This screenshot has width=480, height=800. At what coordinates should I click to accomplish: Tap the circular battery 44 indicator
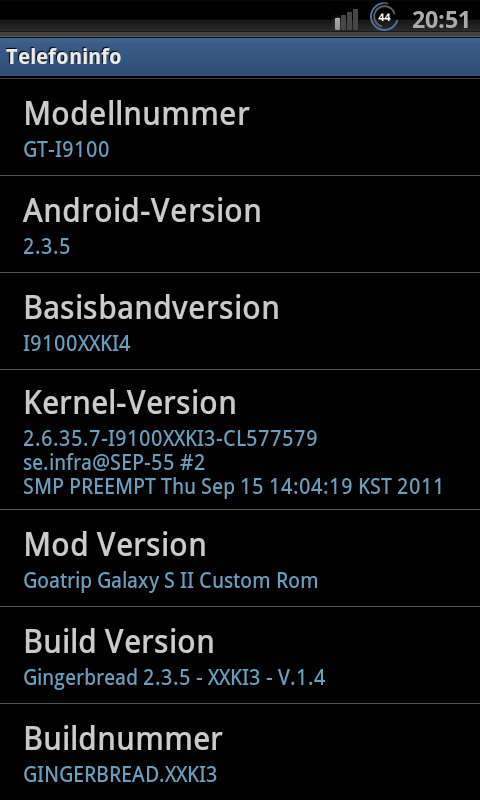[385, 17]
